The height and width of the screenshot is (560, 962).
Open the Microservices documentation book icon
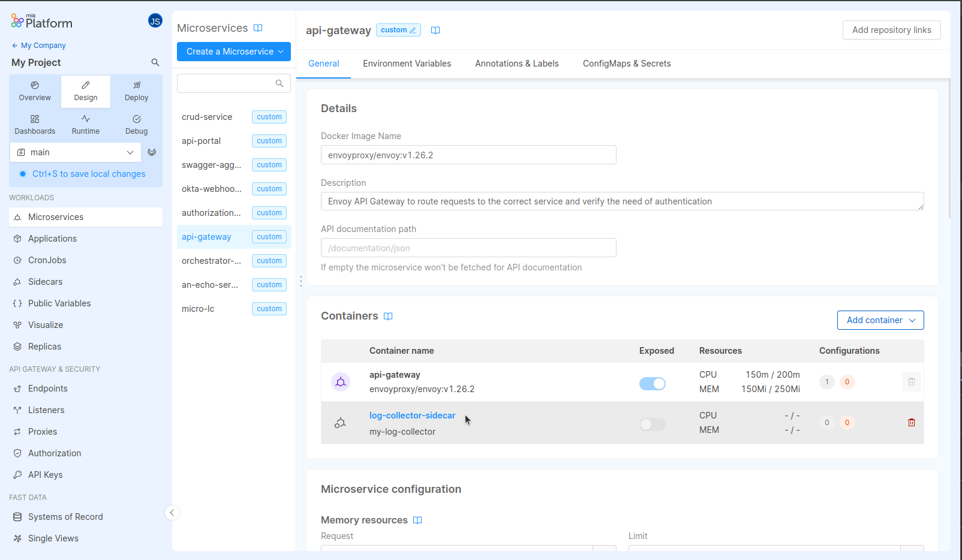point(258,28)
